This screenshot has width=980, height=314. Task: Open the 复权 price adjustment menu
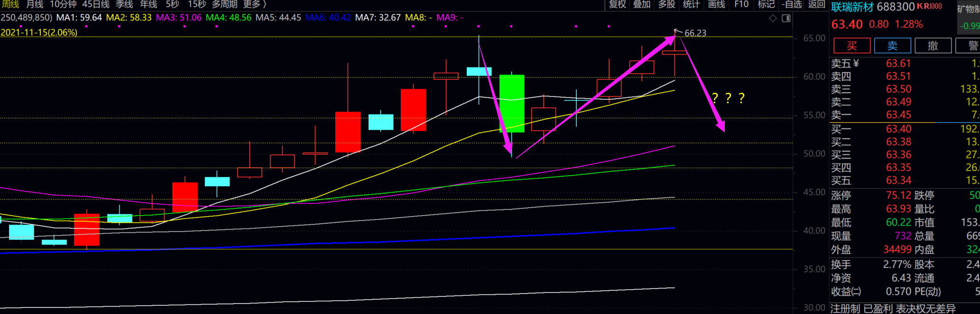point(618,4)
